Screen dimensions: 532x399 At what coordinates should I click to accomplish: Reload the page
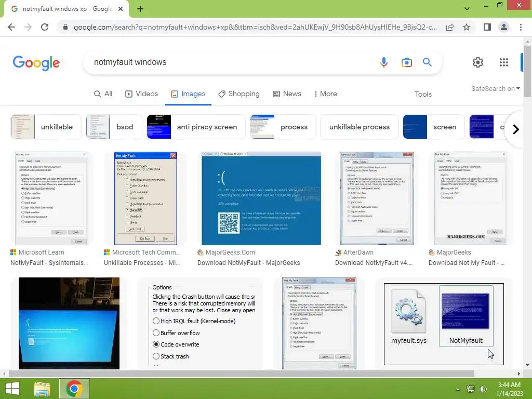click(45, 27)
